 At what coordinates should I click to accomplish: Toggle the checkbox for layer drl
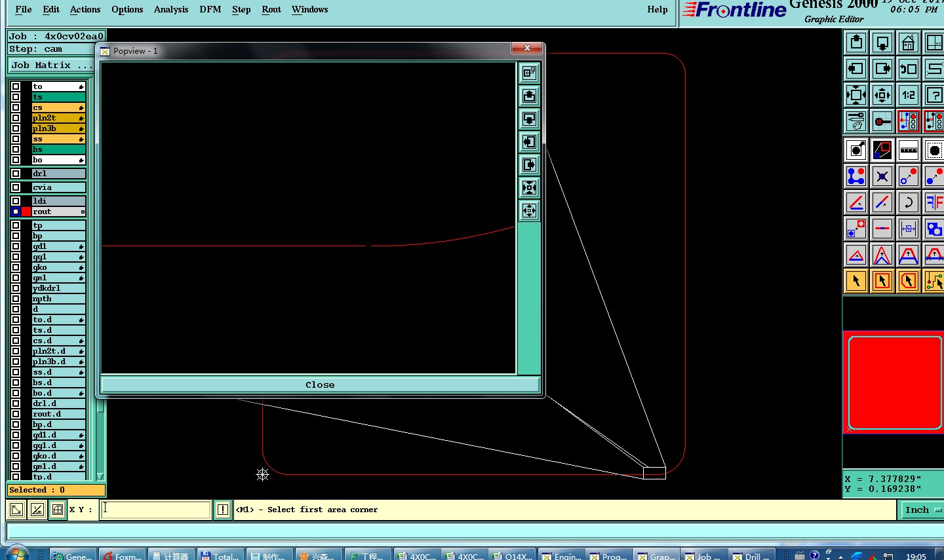pos(16,174)
